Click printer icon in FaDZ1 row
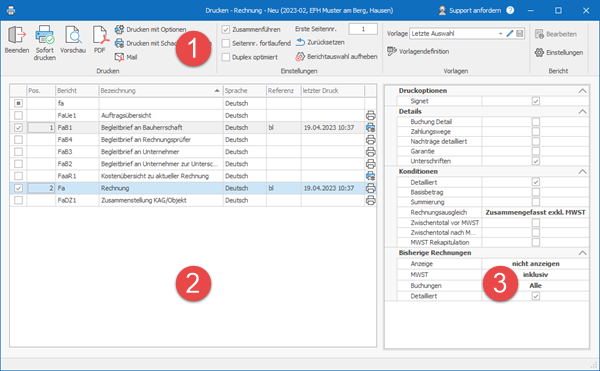600x371 pixels. (x=370, y=200)
